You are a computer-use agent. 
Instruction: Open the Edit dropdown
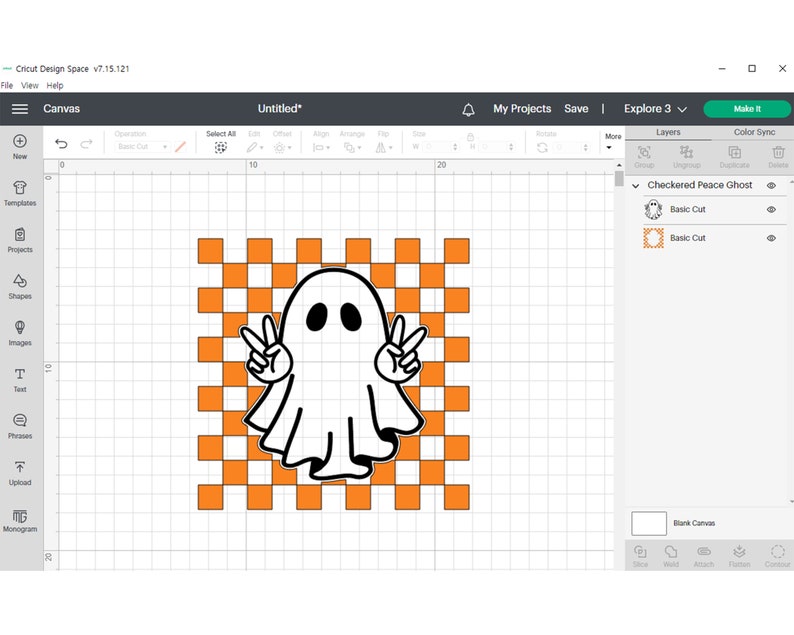255,147
